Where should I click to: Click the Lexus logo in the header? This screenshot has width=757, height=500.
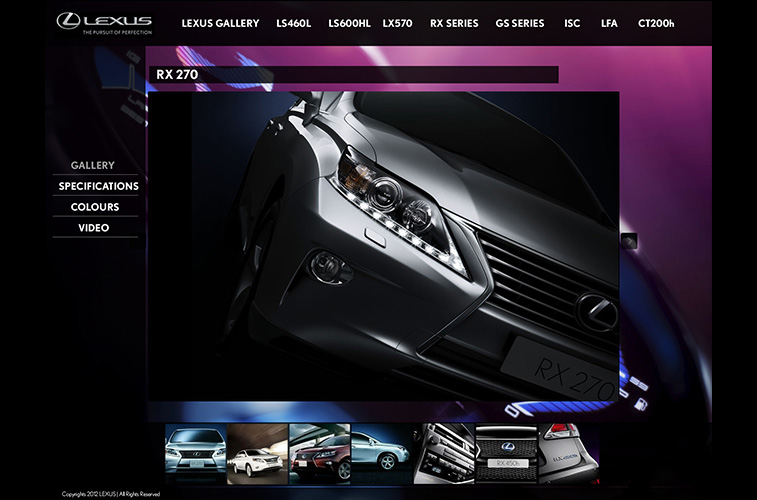click(104, 24)
